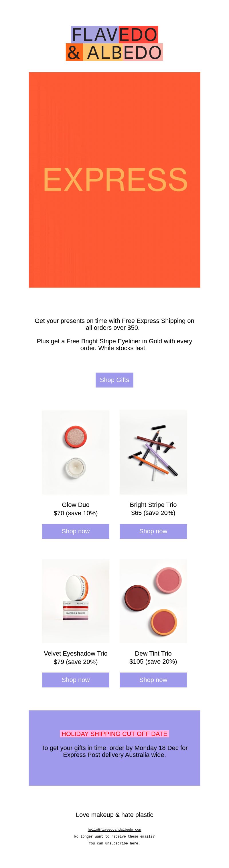Open the Bright Stripe Trio pencils image
The height and width of the screenshot is (868, 229).
(x=153, y=452)
